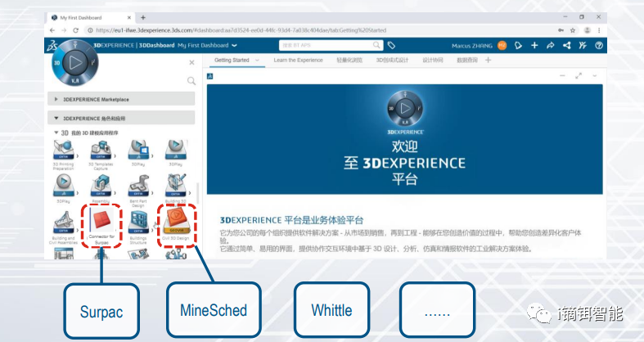The image size is (644, 342).
Task: Launch the Civil 3D Design app
Action: 174,221
